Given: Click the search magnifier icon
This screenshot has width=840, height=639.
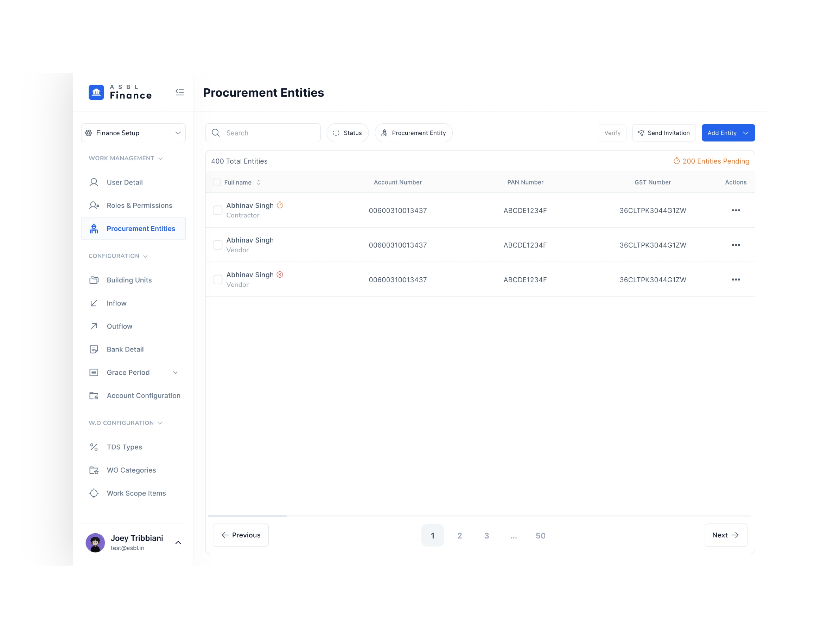Looking at the screenshot, I should [x=215, y=133].
